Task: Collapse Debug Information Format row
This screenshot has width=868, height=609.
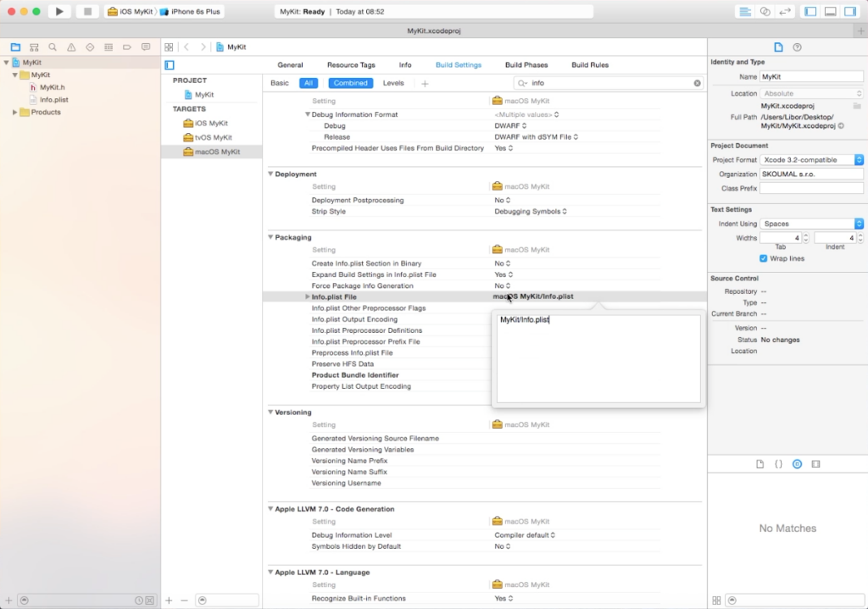Action: (x=307, y=114)
